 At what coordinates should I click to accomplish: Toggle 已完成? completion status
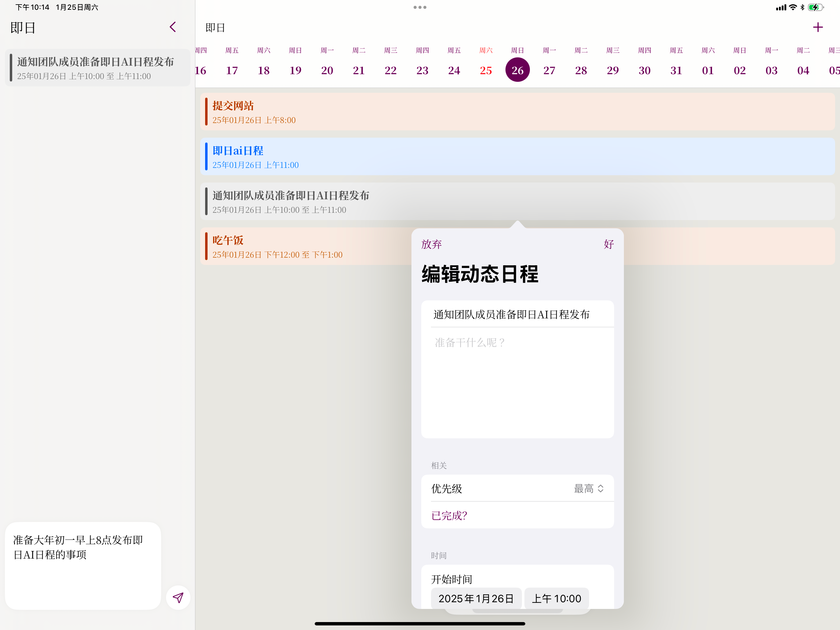449,515
